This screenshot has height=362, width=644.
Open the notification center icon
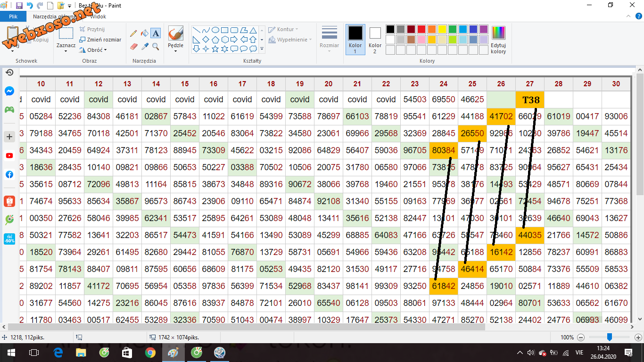click(628, 352)
